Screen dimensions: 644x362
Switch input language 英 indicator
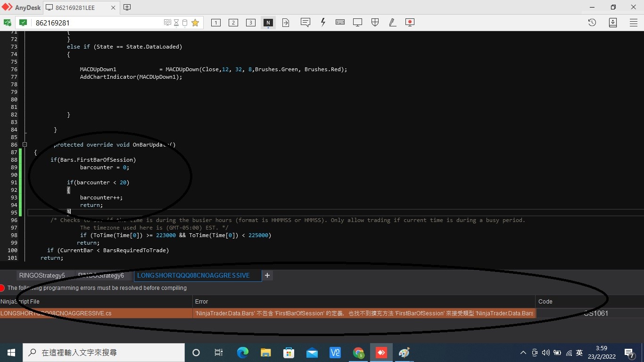(579, 353)
